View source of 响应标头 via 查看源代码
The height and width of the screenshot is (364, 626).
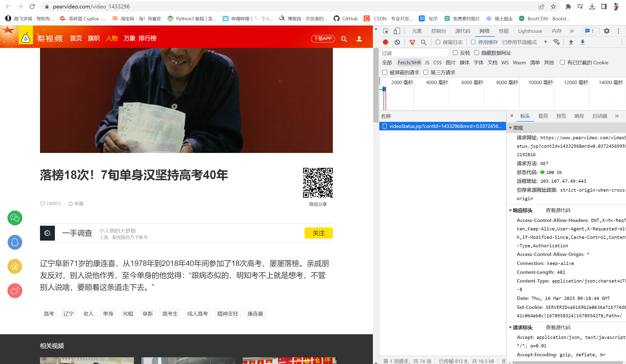coord(558,211)
